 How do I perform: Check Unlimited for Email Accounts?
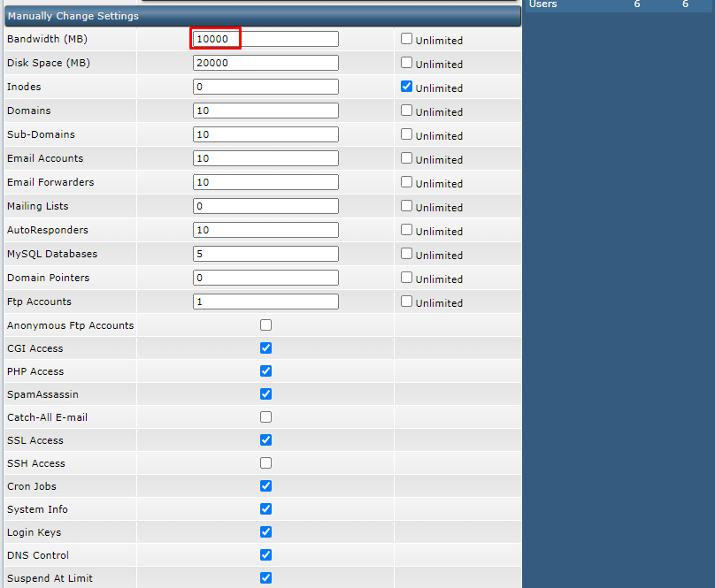(407, 158)
